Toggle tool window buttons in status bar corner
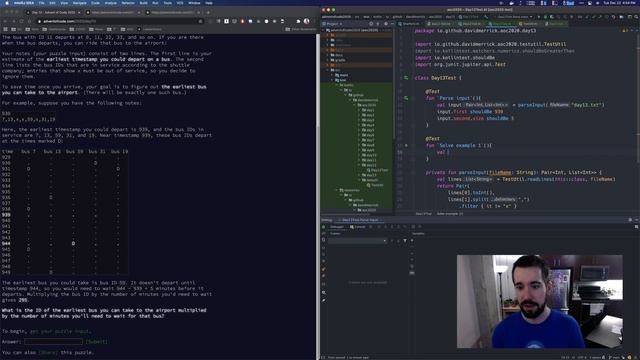The image size is (640, 360). coord(323,357)
